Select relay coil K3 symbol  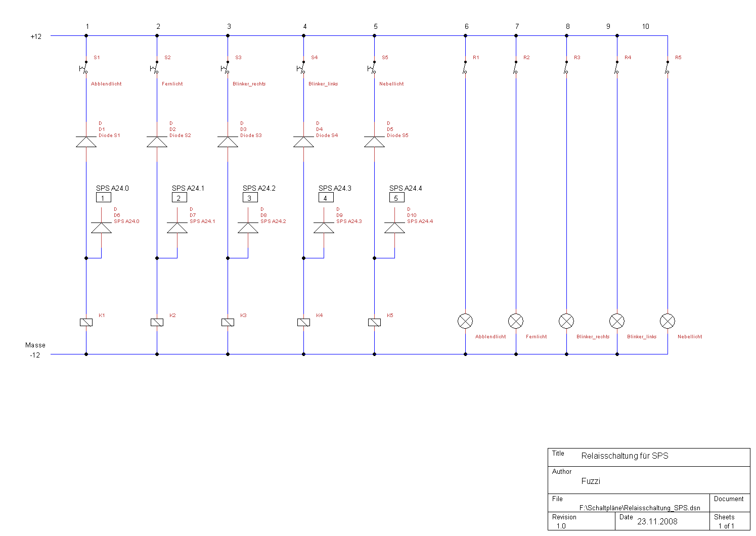(x=228, y=322)
